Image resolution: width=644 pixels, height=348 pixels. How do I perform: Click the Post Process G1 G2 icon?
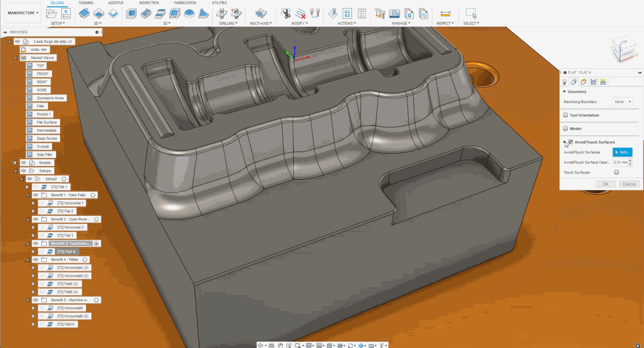click(x=347, y=13)
